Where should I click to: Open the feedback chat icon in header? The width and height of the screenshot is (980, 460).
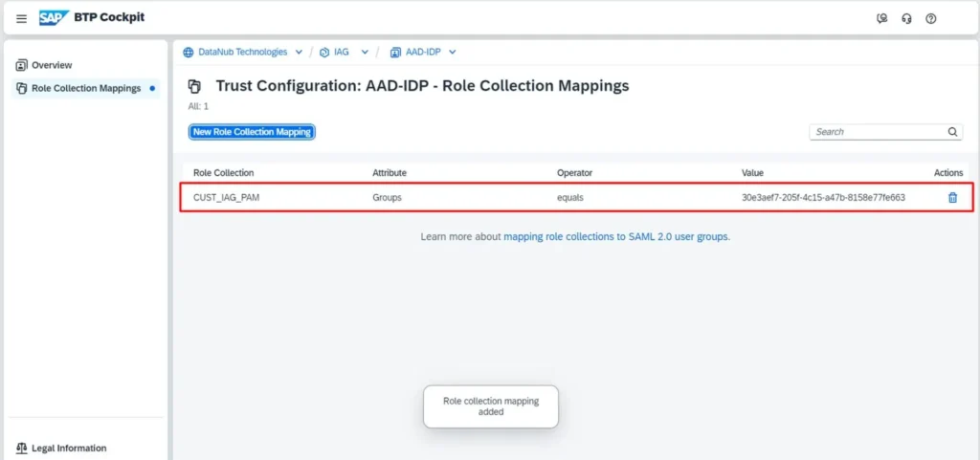point(881,18)
